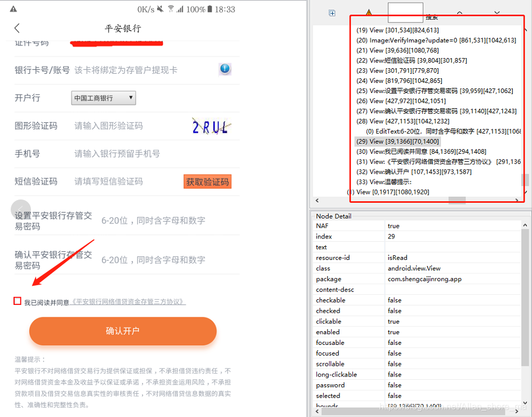
Task: Click left arrow of hierarchy horizontal scrollbar
Action: click(318, 201)
